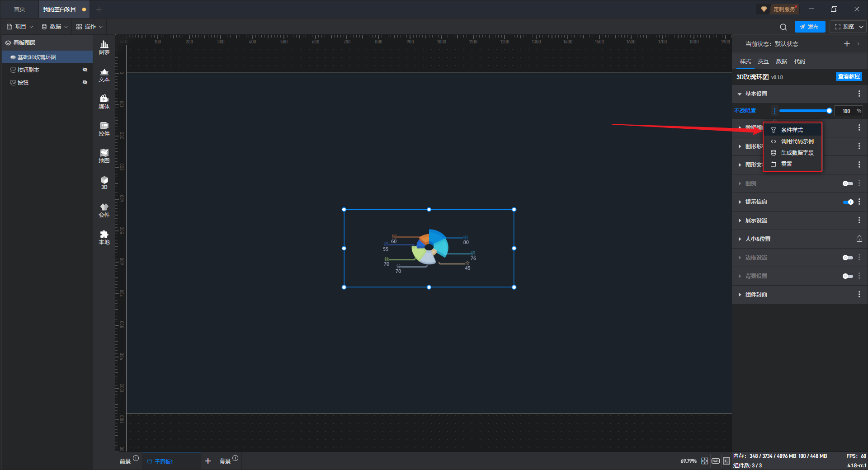Viewport: 868px width, 470px height.
Task: Click the 不透明度 opacity slider track
Action: (x=804, y=111)
